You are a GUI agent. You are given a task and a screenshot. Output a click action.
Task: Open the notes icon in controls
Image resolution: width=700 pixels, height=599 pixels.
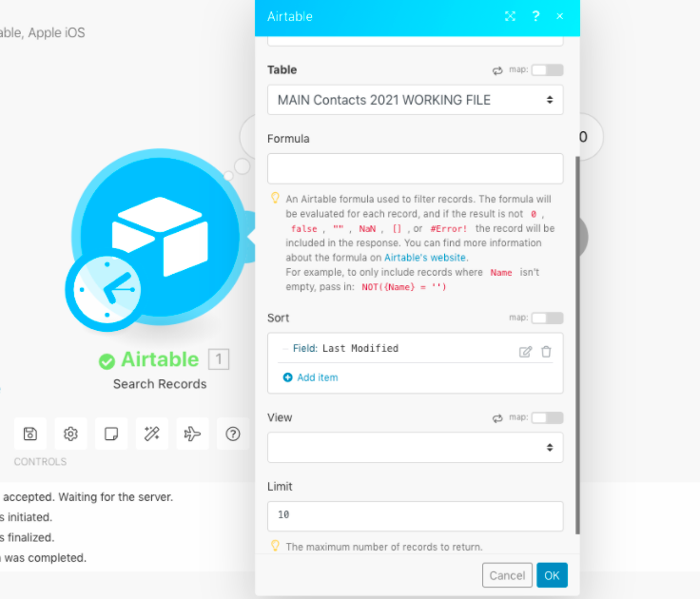[x=111, y=434]
